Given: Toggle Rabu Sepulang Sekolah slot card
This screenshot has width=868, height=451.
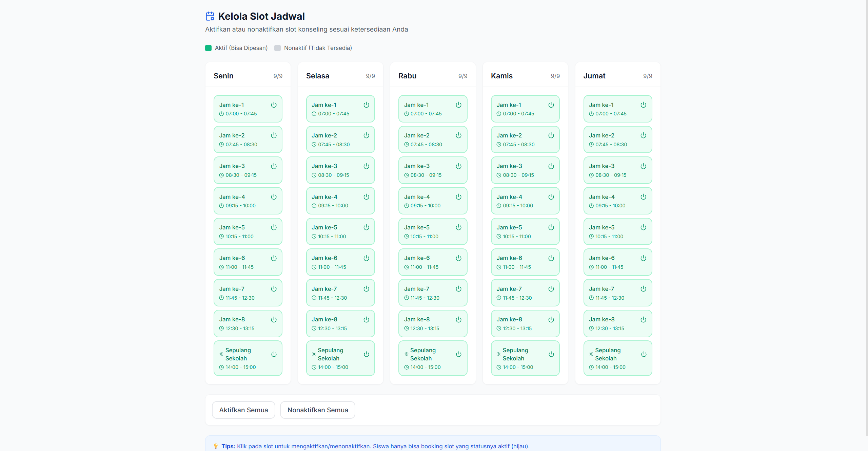Looking at the screenshot, I should tap(433, 358).
